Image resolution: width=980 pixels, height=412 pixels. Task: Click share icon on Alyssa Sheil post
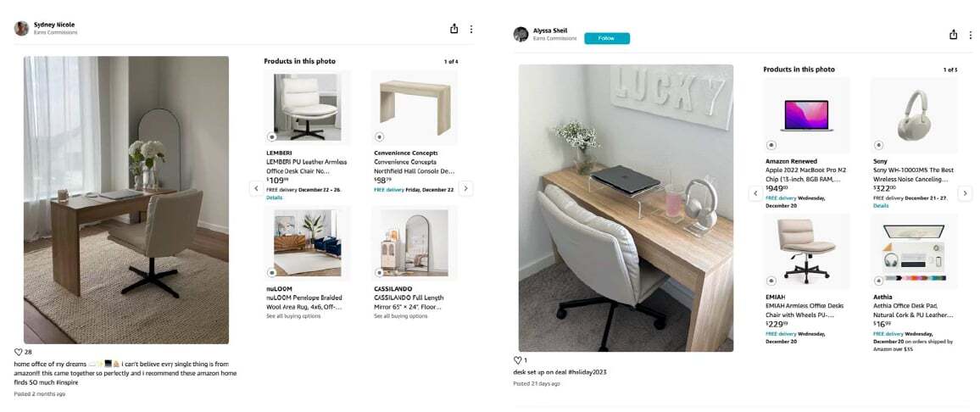[953, 35]
